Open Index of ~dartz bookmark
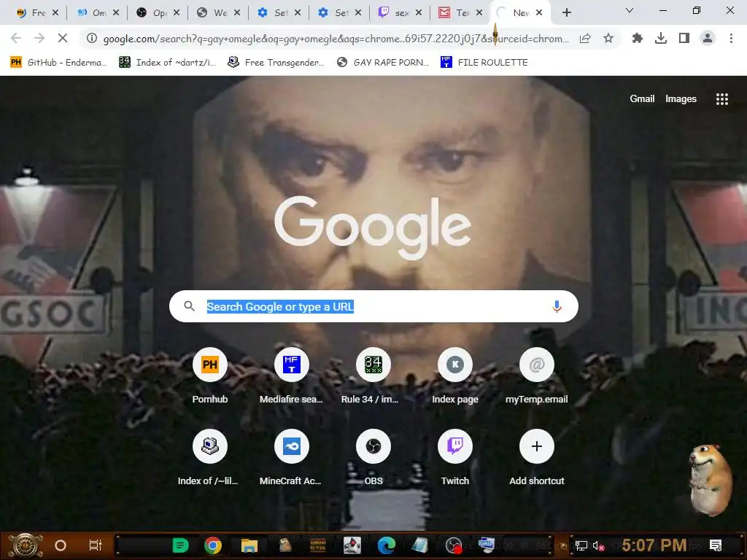 (167, 62)
